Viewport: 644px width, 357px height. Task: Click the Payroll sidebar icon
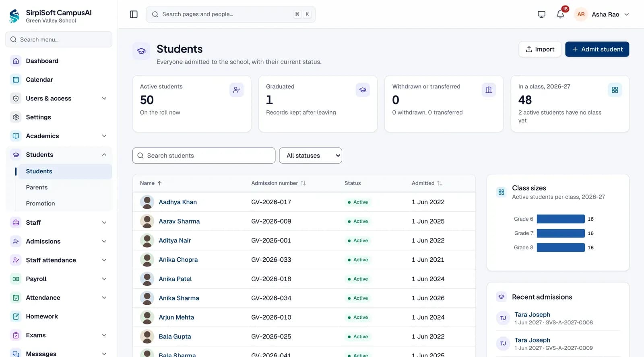(x=16, y=279)
